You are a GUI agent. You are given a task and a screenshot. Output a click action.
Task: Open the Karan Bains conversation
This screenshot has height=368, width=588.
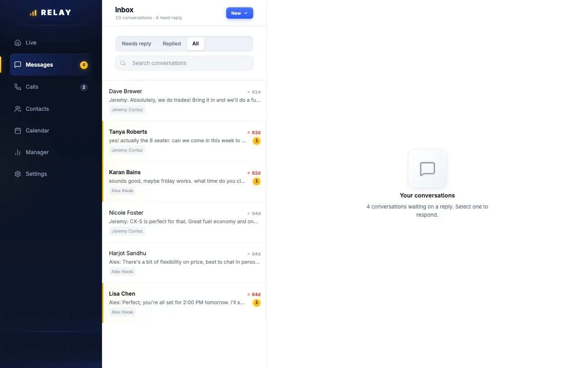184,182
